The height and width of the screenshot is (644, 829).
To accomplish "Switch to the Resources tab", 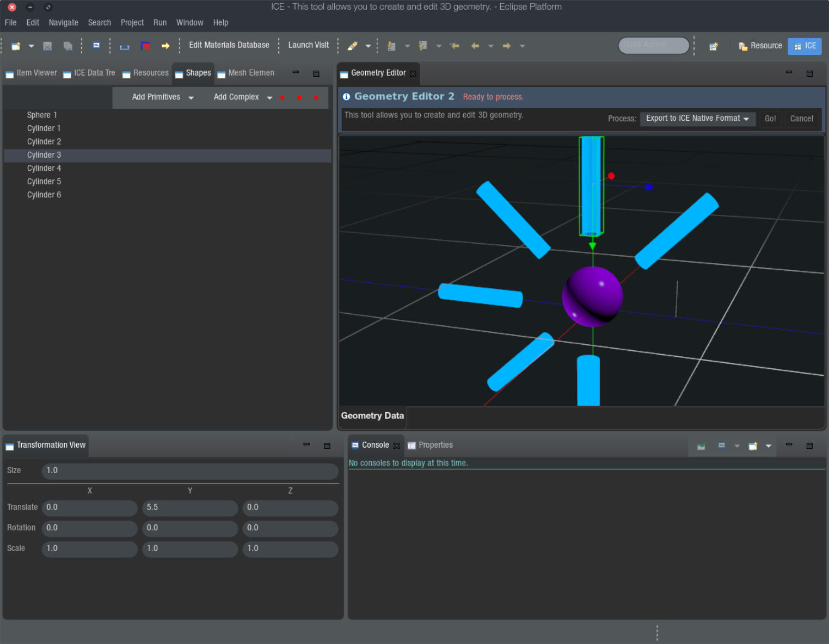I will 145,73.
